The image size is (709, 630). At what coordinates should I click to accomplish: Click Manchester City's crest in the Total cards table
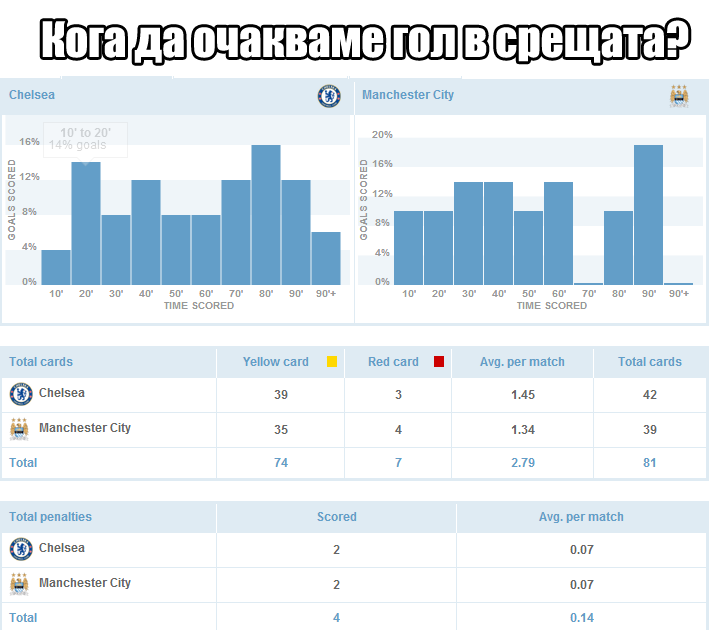(x=19, y=429)
